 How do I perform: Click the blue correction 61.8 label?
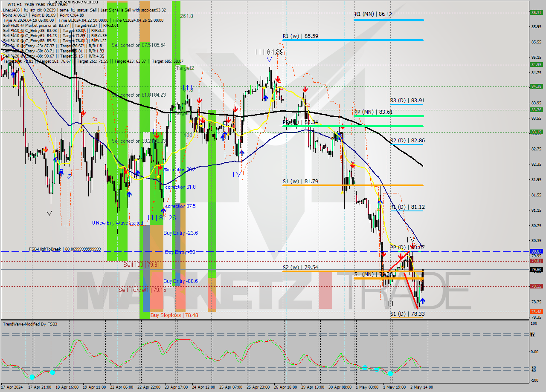(x=180, y=187)
